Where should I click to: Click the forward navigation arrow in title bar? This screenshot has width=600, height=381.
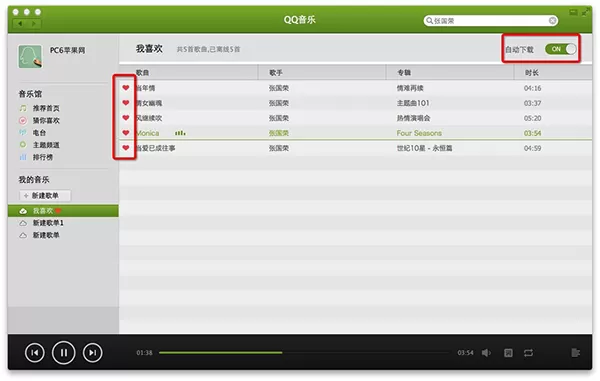34,24
